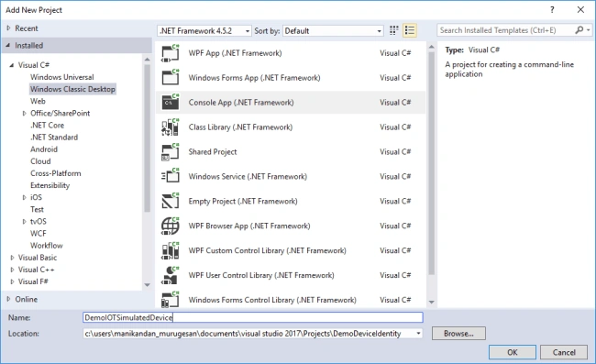Open the Sort by Default dropdown
This screenshot has width=596, height=364.
click(x=333, y=31)
